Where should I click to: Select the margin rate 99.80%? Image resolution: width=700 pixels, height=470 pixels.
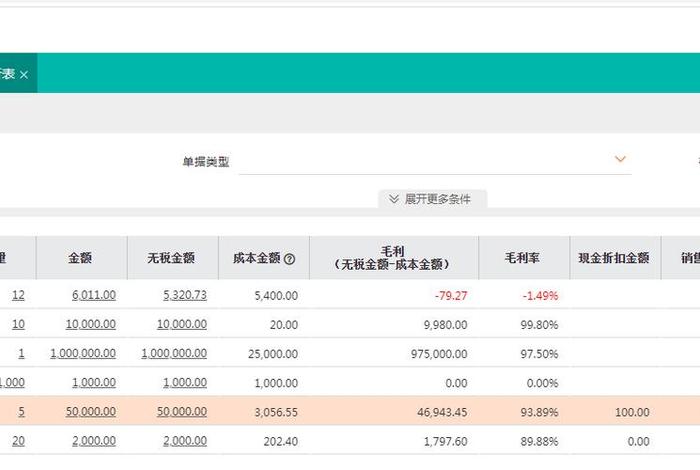pos(539,324)
